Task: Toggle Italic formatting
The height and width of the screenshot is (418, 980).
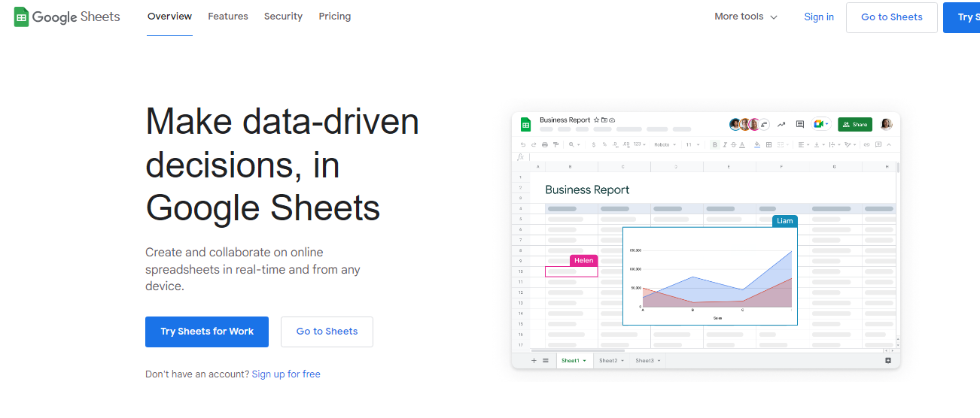Action: click(725, 144)
